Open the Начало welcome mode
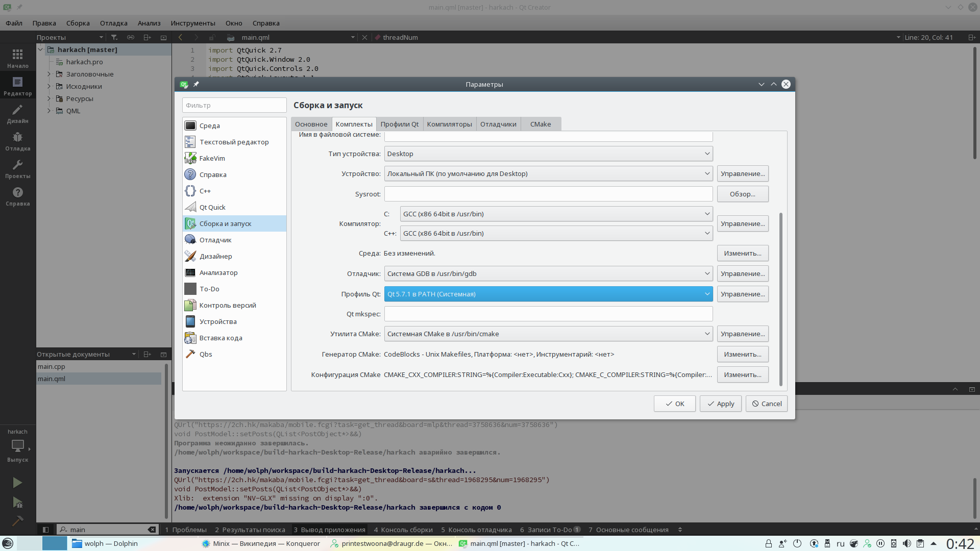This screenshot has height=551, width=980. click(x=18, y=58)
